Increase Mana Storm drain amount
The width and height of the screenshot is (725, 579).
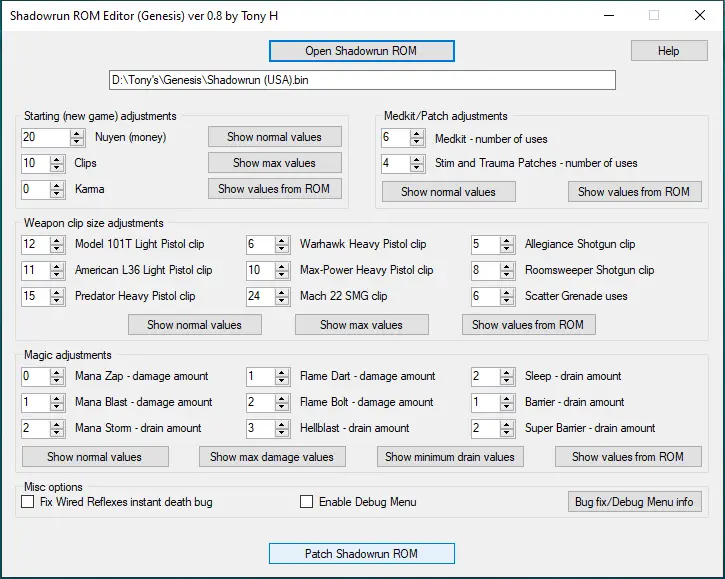tap(57, 424)
